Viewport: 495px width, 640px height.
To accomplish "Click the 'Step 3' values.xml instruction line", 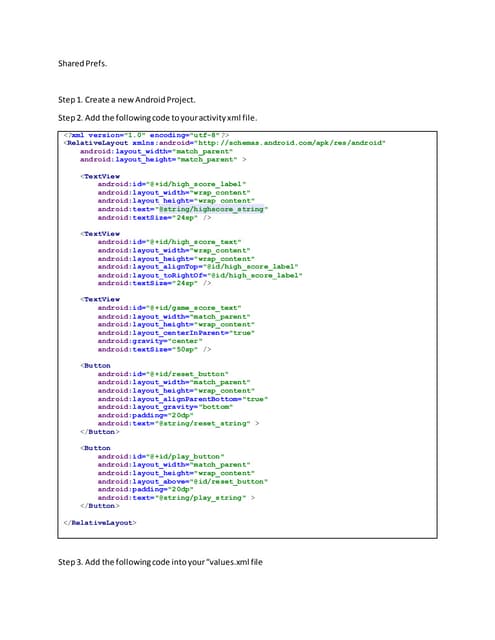I will click(160, 562).
